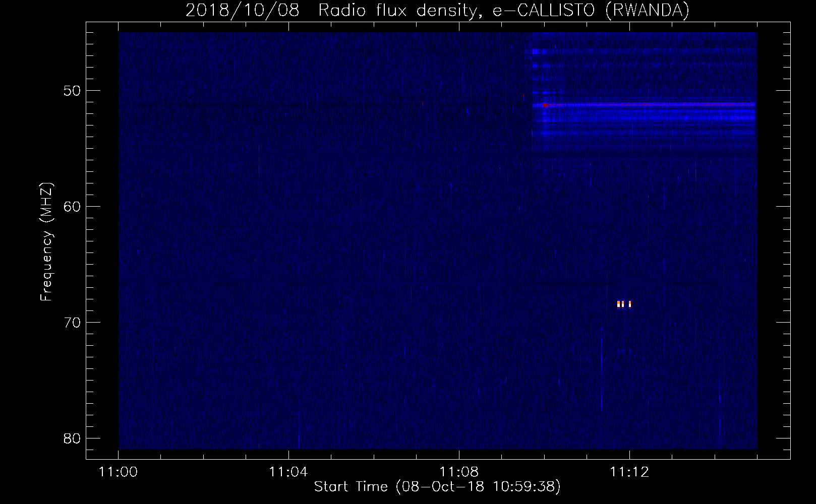Viewport: 816px width, 504px height.
Task: Click the bright orange burst markers near 68 MHz
Action: pos(624,304)
